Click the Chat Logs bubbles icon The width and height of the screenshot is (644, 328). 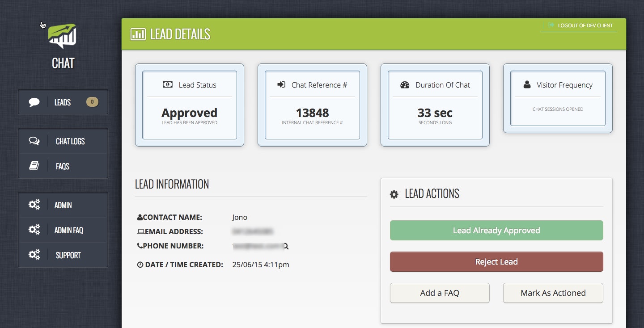[34, 141]
